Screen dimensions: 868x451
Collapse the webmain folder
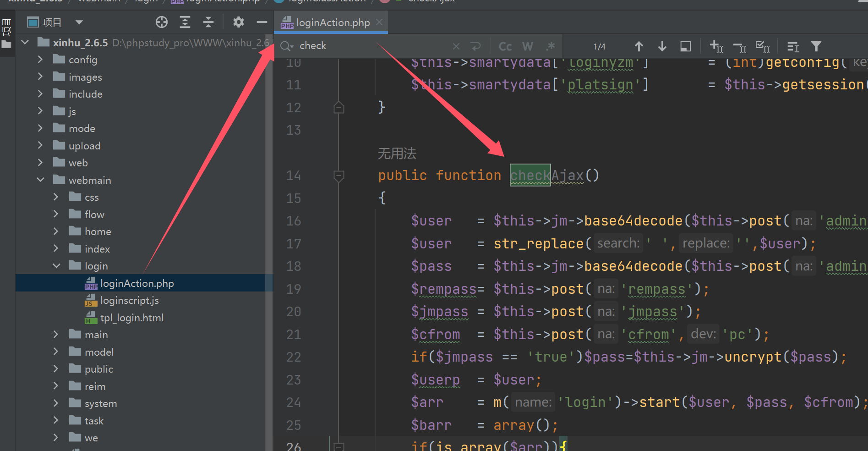point(40,180)
